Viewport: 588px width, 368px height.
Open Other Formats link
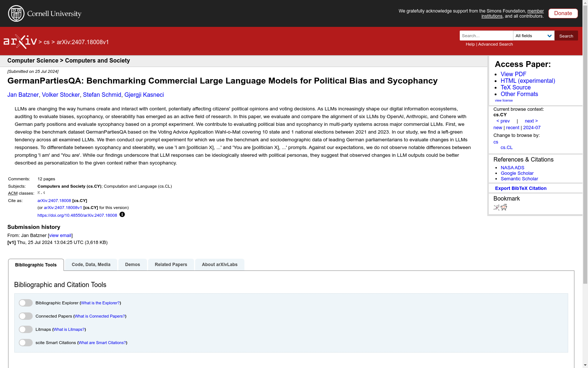click(519, 94)
